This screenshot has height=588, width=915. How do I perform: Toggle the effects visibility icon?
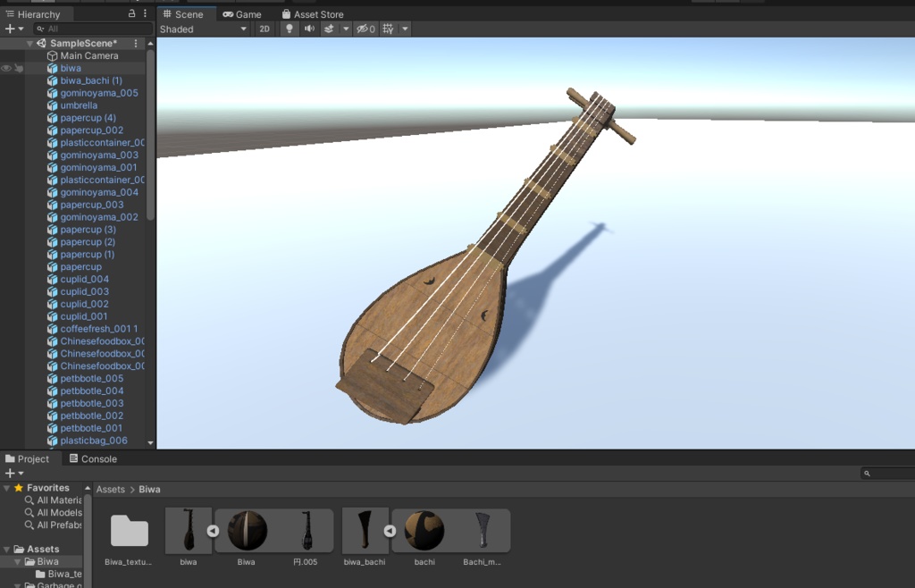330,28
